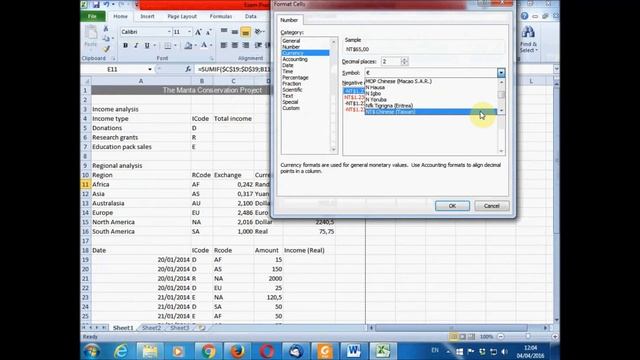Choose N Yoruba in the symbol list

pyautogui.click(x=376, y=100)
